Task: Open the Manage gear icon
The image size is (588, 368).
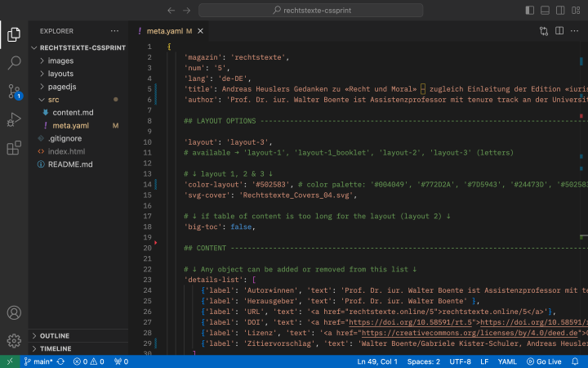Action: point(14,340)
